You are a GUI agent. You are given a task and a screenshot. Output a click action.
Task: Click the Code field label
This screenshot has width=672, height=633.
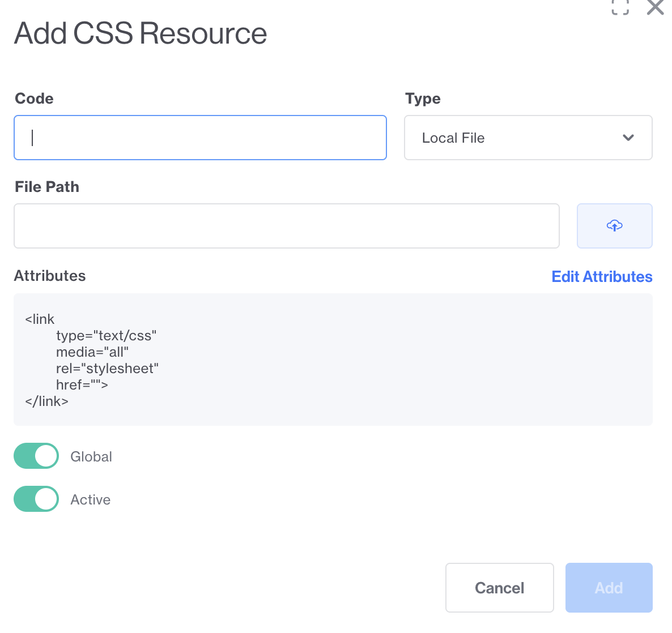[x=33, y=99]
